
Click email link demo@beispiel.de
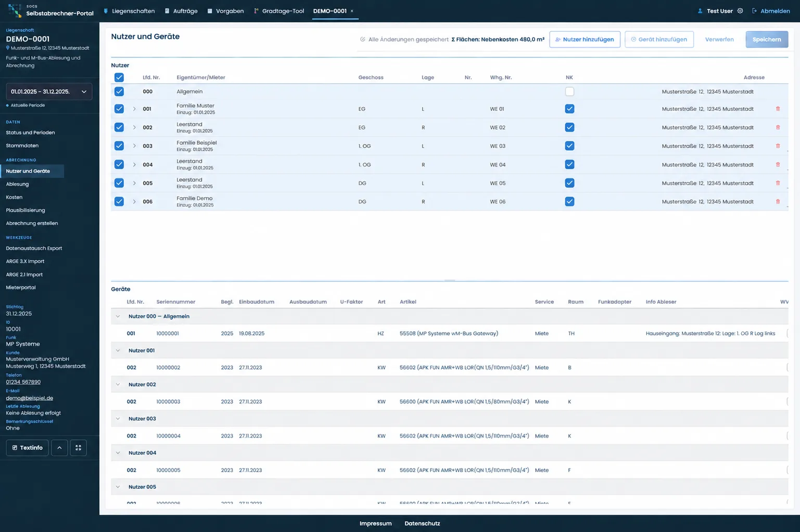click(x=29, y=398)
